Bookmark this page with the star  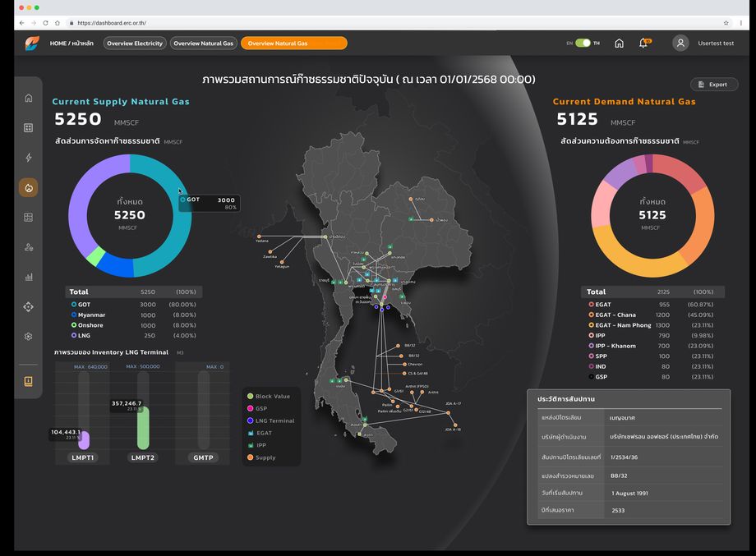click(726, 23)
